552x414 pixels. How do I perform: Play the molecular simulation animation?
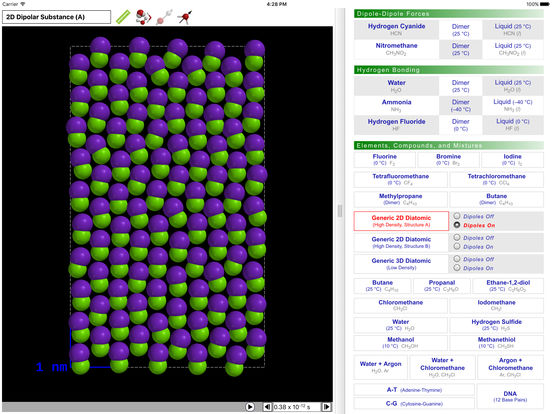point(250,407)
